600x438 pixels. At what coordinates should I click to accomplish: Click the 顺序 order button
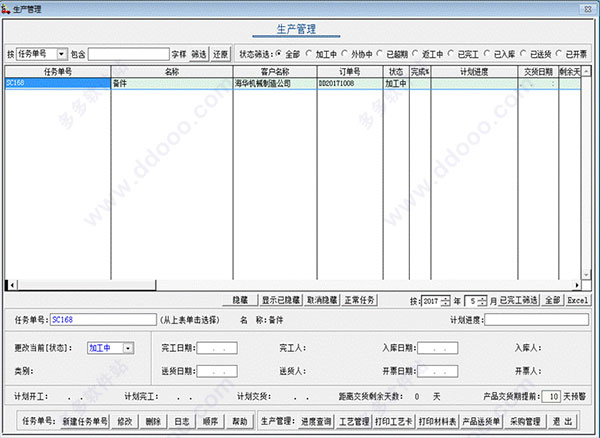pos(210,422)
